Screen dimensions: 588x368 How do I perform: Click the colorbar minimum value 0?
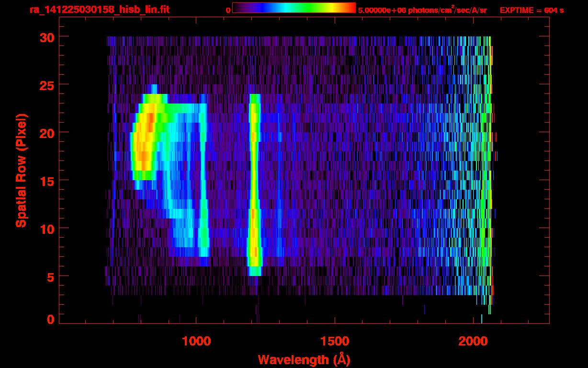click(228, 10)
